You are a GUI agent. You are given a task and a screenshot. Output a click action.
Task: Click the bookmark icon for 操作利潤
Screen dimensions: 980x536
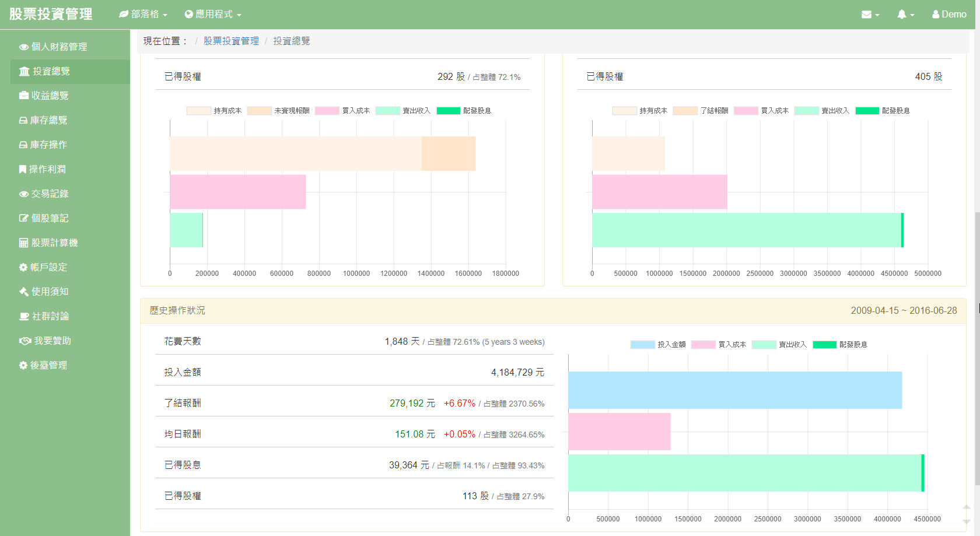click(x=23, y=169)
